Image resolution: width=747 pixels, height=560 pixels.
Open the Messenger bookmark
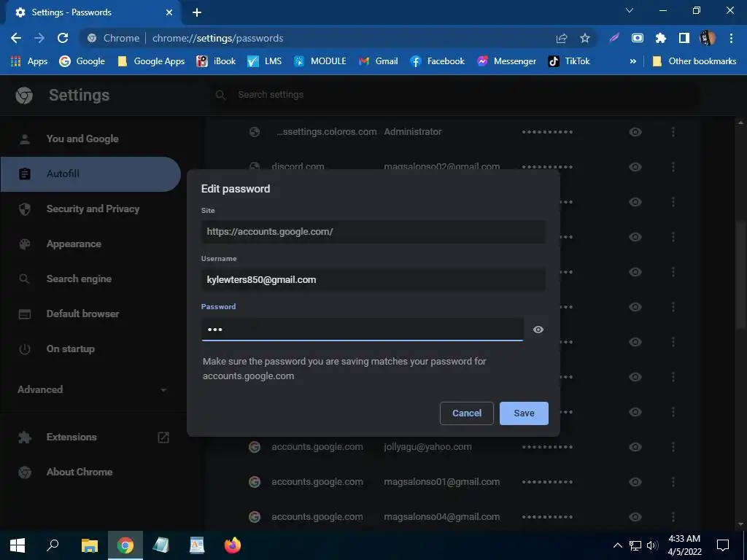click(x=506, y=61)
